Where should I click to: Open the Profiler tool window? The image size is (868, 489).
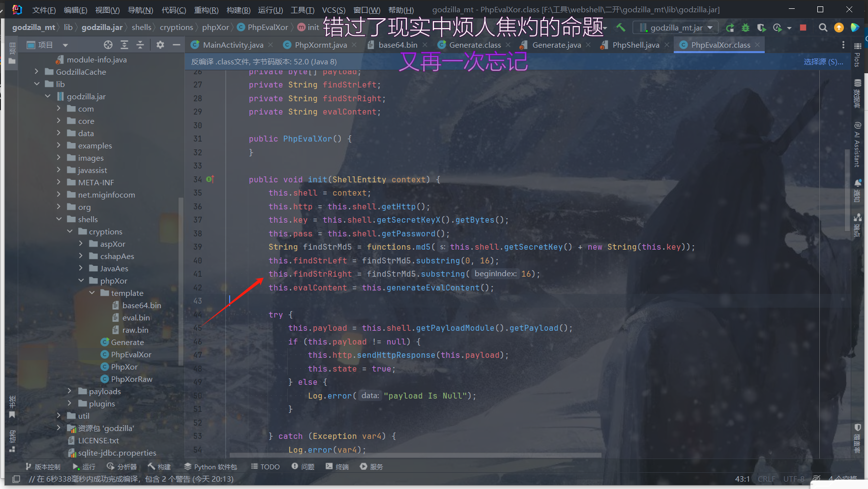pos(121,467)
